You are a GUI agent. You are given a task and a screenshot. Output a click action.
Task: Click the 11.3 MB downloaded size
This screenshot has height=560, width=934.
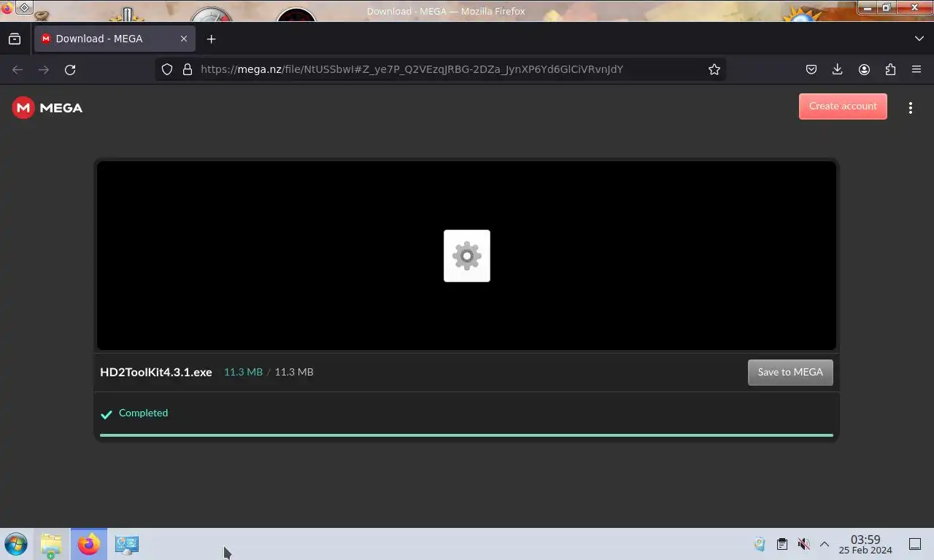tap(243, 372)
